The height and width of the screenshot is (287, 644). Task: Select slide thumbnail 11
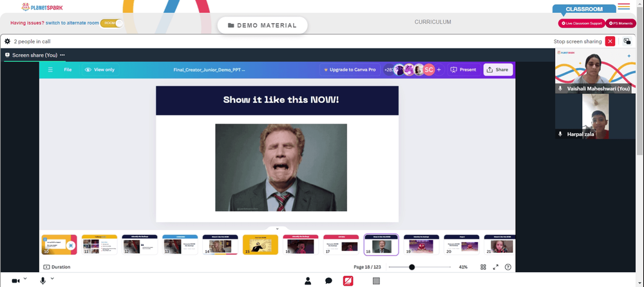click(x=99, y=245)
